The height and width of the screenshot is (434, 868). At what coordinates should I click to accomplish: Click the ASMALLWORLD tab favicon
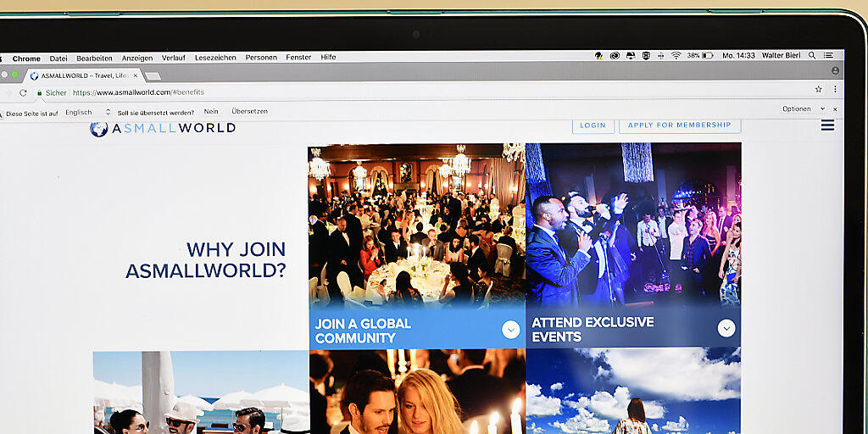(x=34, y=75)
